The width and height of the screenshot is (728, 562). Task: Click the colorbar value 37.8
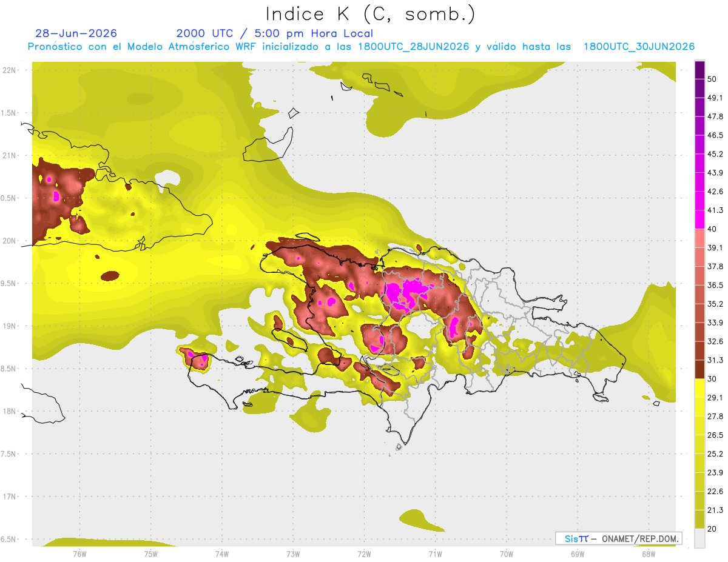715,267
